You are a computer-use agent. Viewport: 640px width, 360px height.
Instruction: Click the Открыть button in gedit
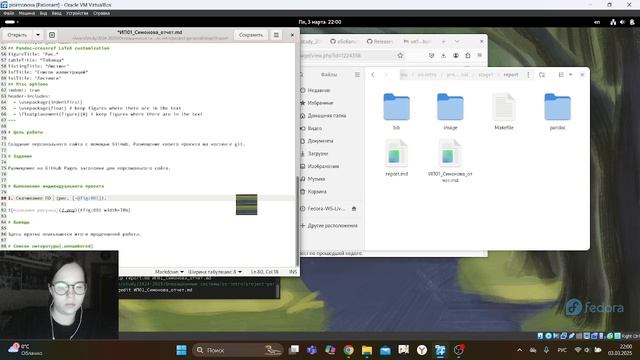tap(17, 35)
